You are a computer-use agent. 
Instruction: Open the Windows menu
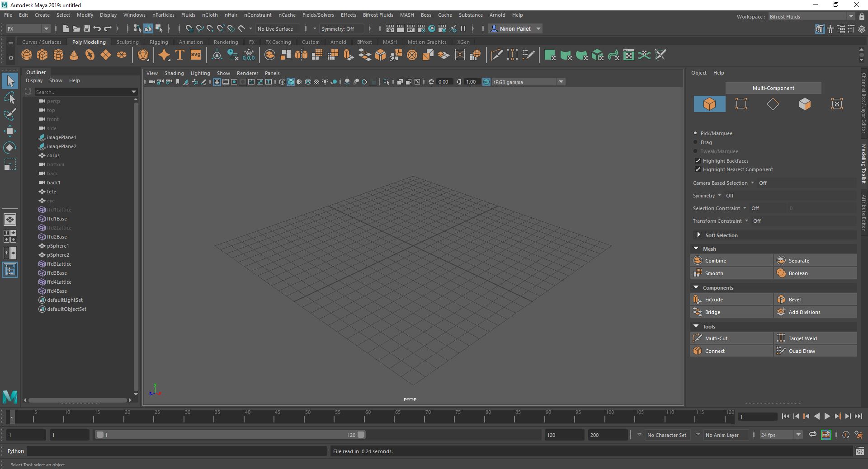pos(134,15)
